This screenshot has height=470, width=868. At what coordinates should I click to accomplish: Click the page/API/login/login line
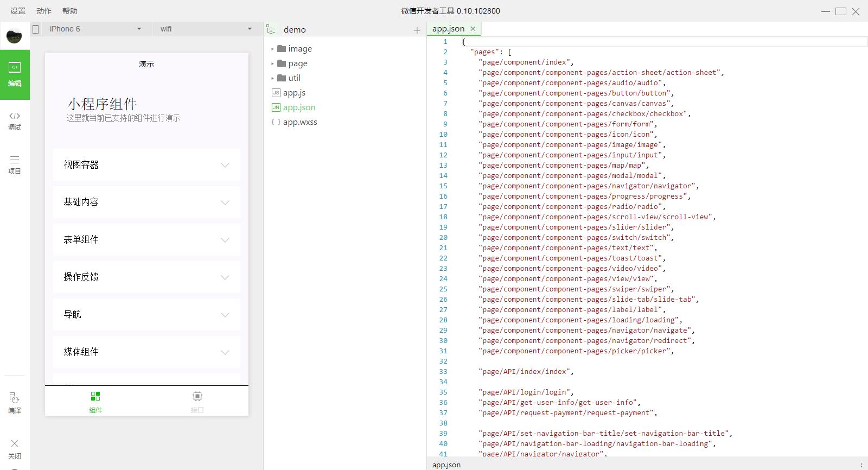(x=526, y=392)
